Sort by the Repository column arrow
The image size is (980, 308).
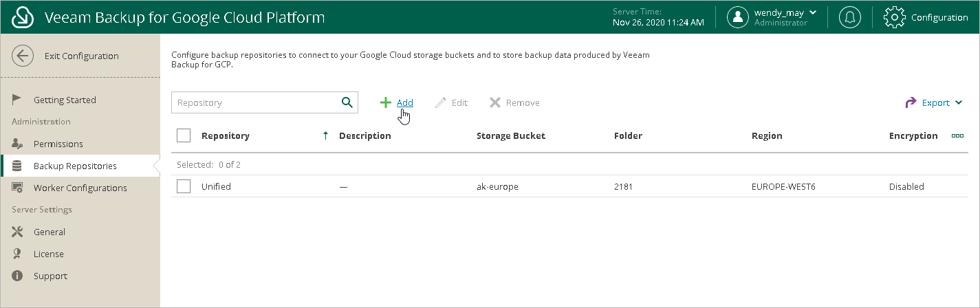(x=325, y=136)
